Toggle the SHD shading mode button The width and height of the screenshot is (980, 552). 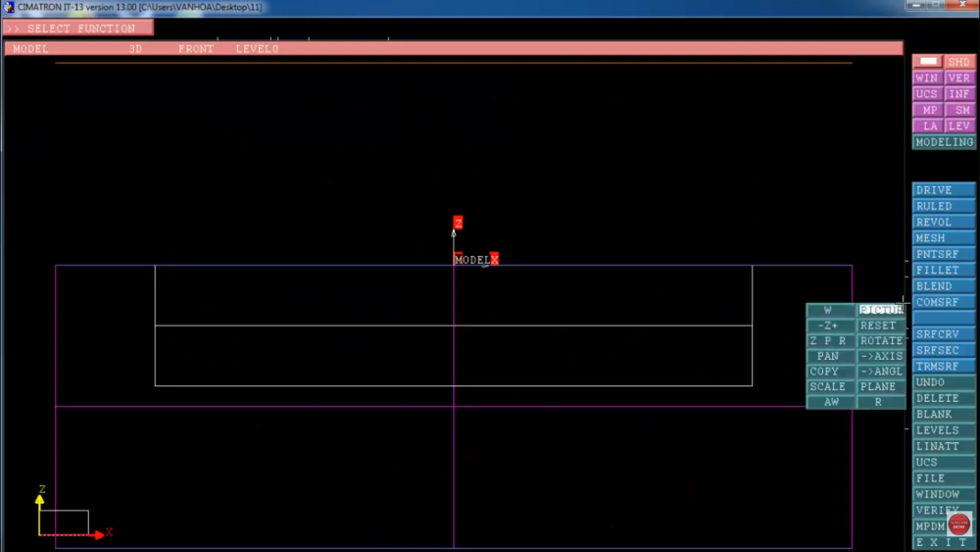click(x=959, y=62)
